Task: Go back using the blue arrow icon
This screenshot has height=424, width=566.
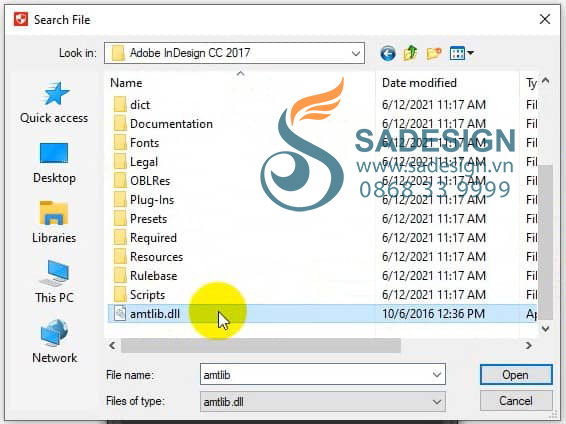Action: pos(388,54)
